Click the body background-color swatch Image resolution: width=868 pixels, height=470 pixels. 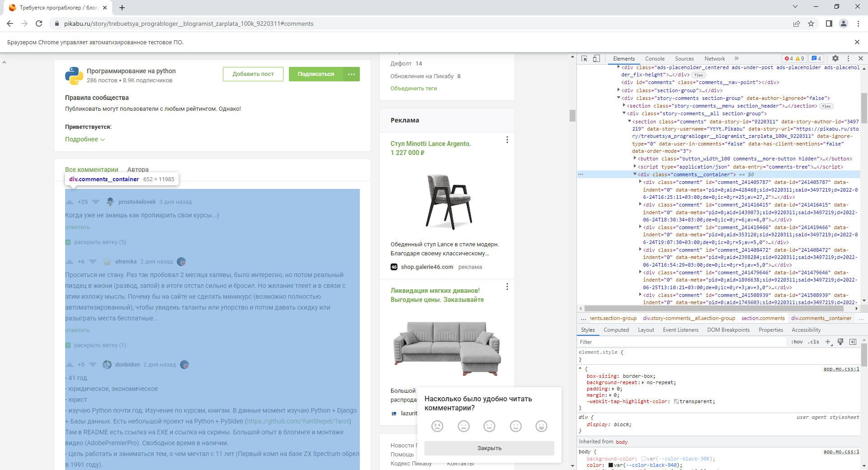tap(643, 459)
